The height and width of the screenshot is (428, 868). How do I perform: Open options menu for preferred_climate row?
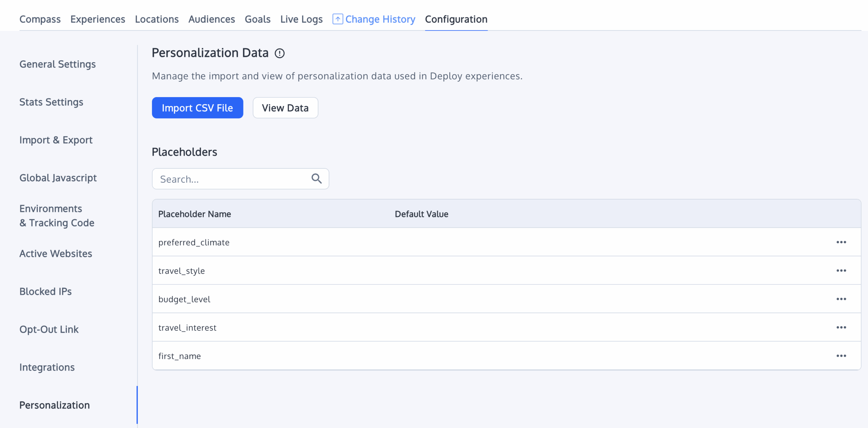pyautogui.click(x=841, y=242)
